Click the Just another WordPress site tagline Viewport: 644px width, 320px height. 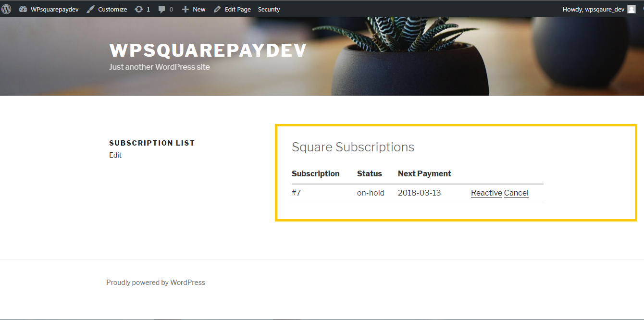pos(160,67)
